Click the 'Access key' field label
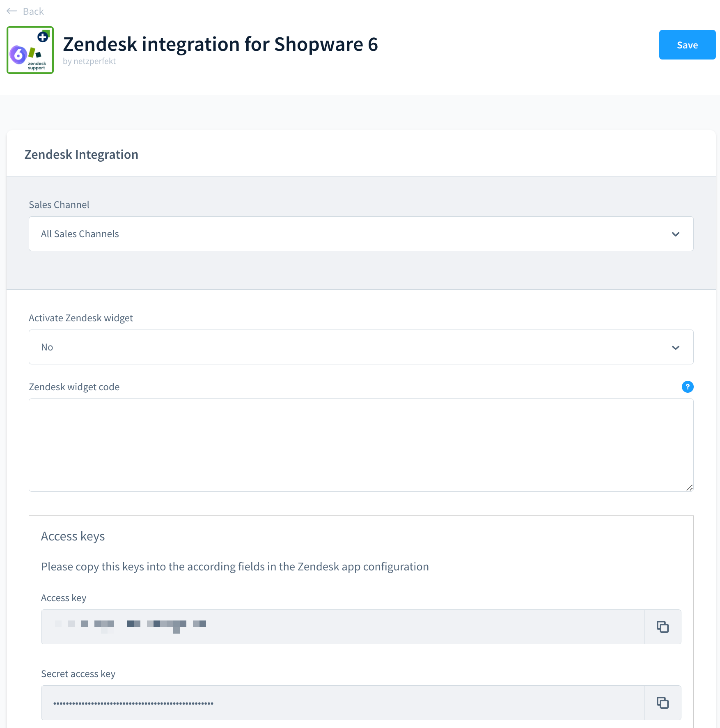The image size is (720, 728). pyautogui.click(x=64, y=598)
